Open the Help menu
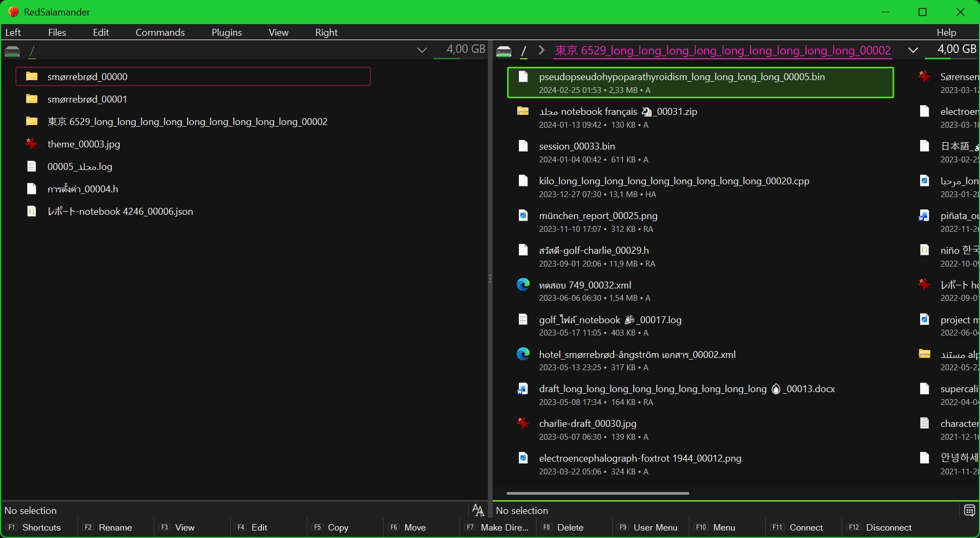 [x=946, y=33]
